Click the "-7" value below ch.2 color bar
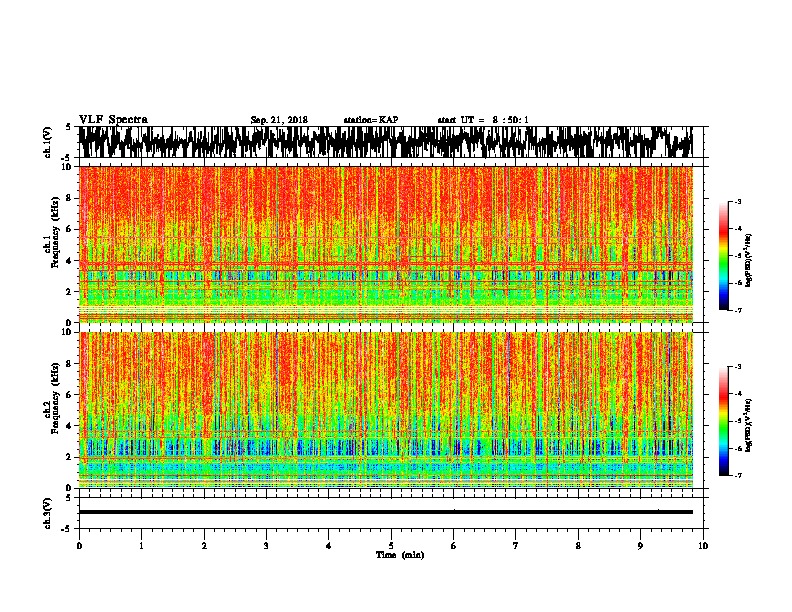The height and width of the screenshot is (612, 792). pos(737,476)
